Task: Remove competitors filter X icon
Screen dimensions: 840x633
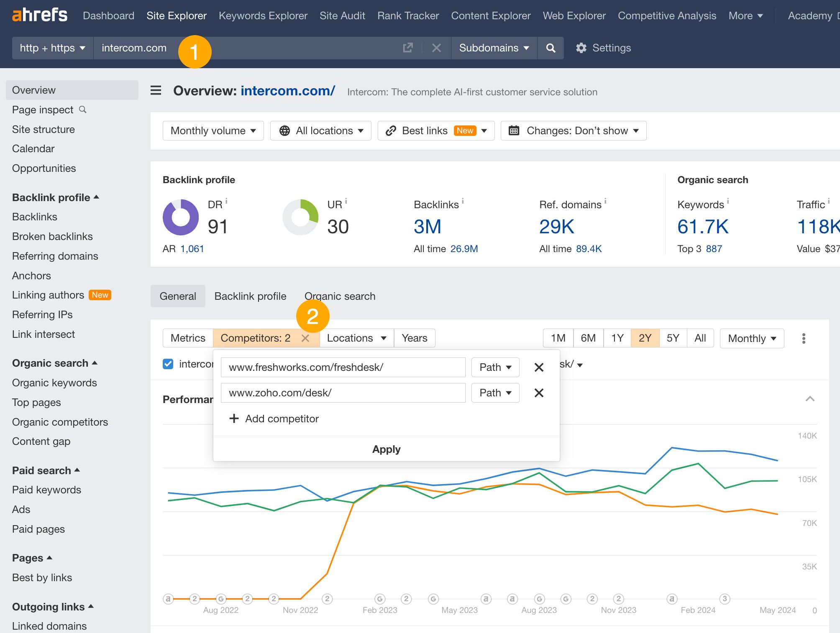Action: point(305,338)
